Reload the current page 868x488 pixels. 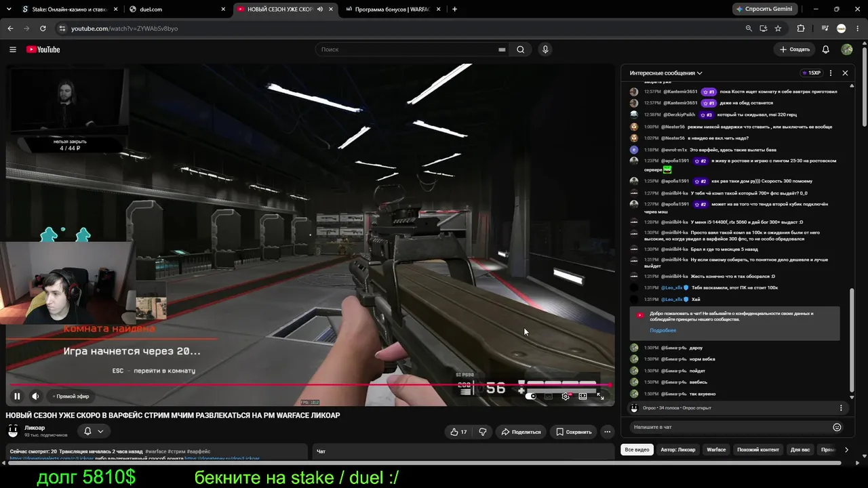pyautogui.click(x=43, y=28)
